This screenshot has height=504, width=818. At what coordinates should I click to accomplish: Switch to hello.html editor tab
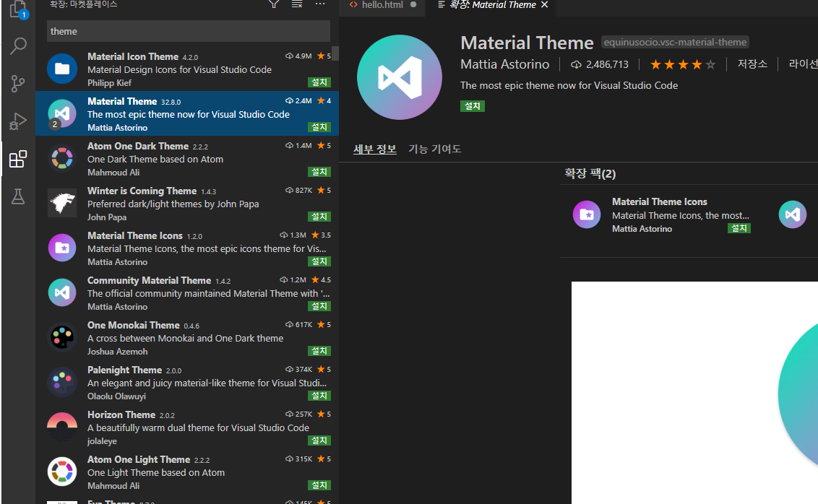point(382,4)
